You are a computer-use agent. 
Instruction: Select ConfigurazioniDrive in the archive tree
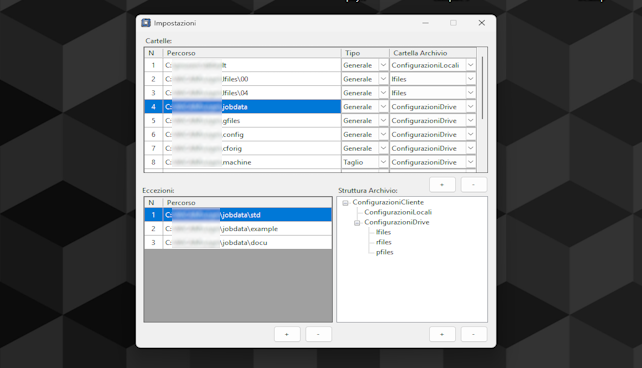point(397,222)
